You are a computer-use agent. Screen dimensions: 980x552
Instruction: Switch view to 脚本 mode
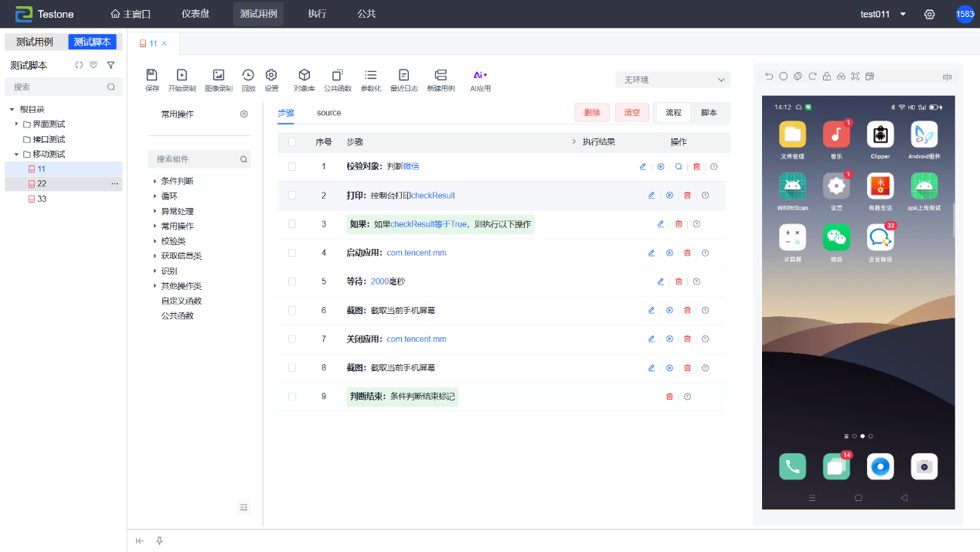[709, 113]
